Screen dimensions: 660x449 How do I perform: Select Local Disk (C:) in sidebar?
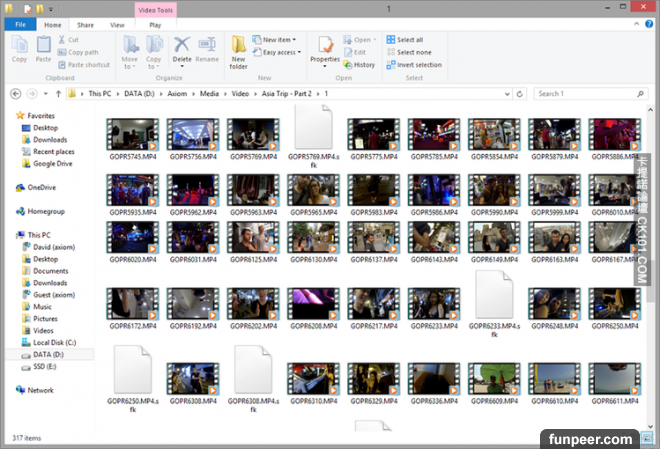(54, 342)
